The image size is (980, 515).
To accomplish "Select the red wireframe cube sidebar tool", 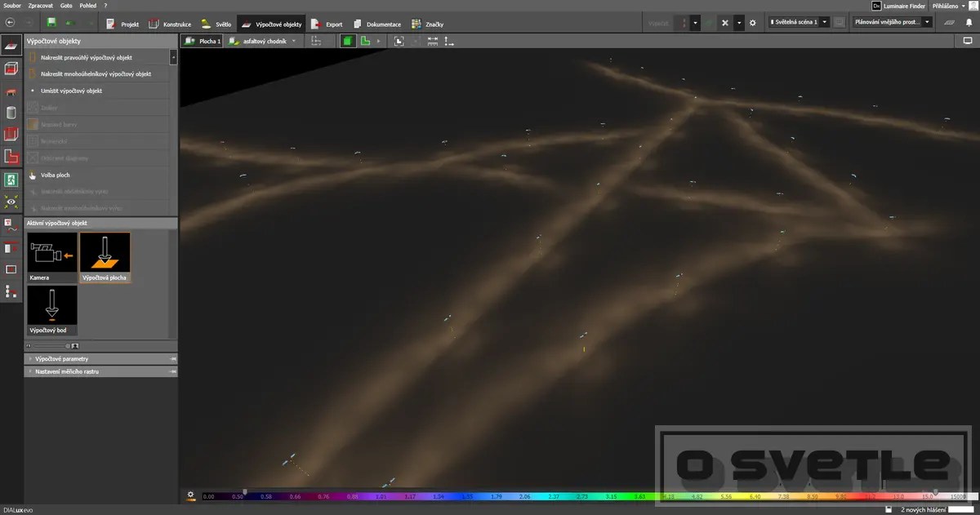I will [11, 69].
